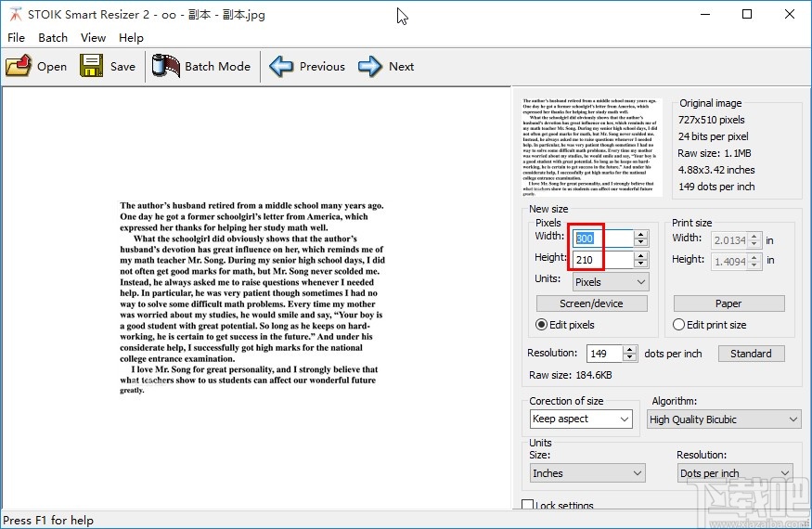812x529 pixels.
Task: Select the Edit print size radio button
Action: [678, 325]
